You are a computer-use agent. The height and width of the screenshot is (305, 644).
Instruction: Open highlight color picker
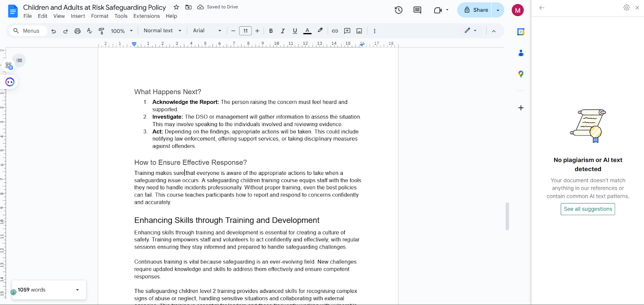pyautogui.click(x=320, y=31)
